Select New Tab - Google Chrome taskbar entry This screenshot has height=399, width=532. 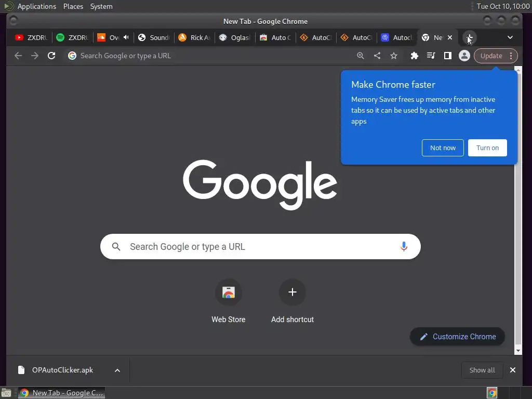(x=61, y=393)
